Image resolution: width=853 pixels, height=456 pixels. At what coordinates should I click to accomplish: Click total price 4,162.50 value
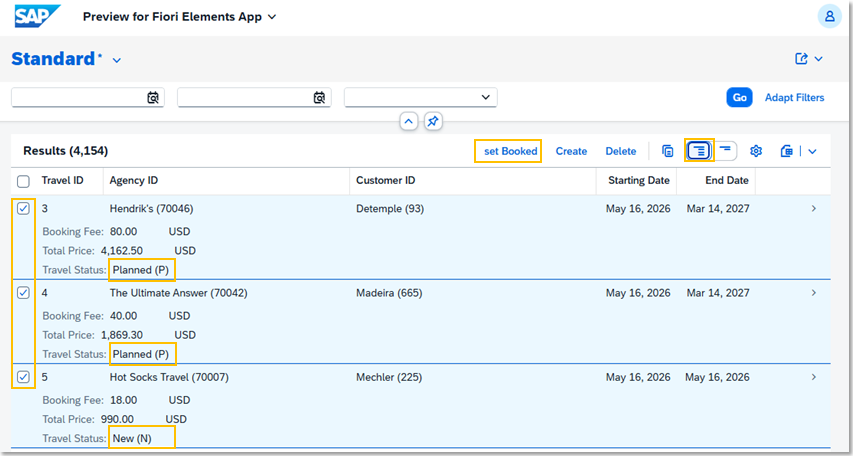point(122,251)
